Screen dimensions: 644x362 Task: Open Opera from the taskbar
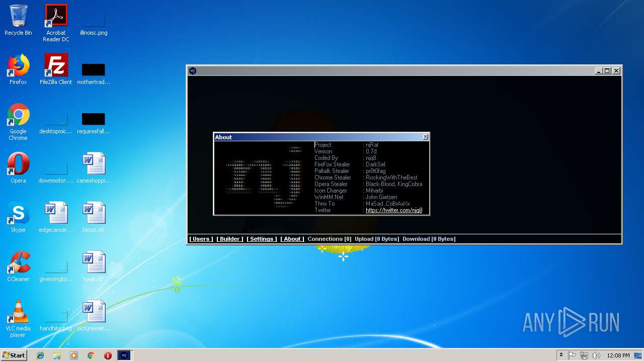pyautogui.click(x=108, y=355)
